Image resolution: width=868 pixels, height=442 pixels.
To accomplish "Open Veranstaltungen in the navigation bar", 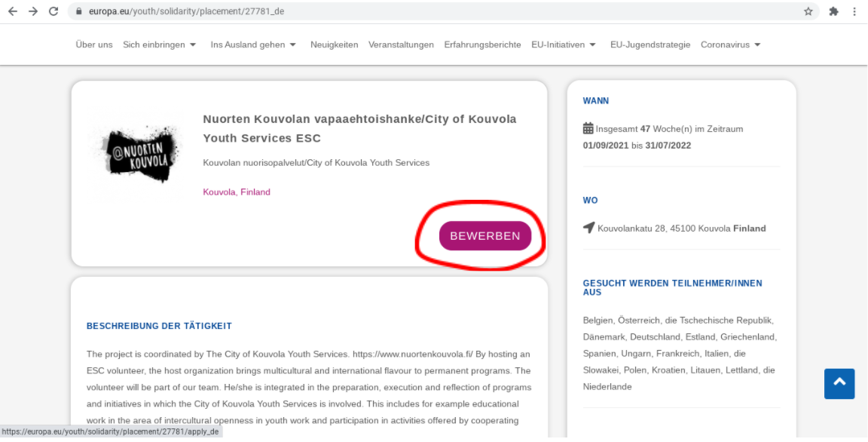I will (402, 45).
